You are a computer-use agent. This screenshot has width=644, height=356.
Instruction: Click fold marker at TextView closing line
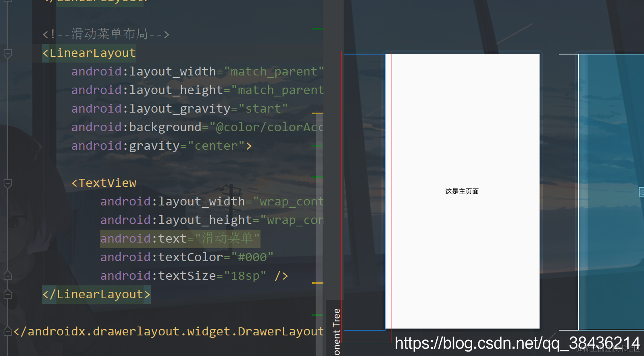pos(8,276)
